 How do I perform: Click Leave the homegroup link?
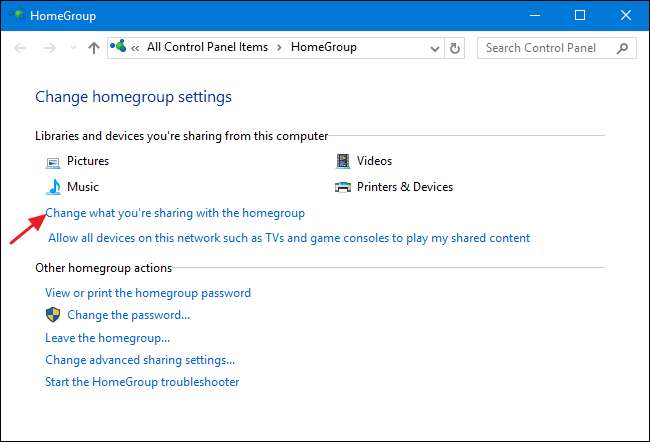[x=107, y=338]
